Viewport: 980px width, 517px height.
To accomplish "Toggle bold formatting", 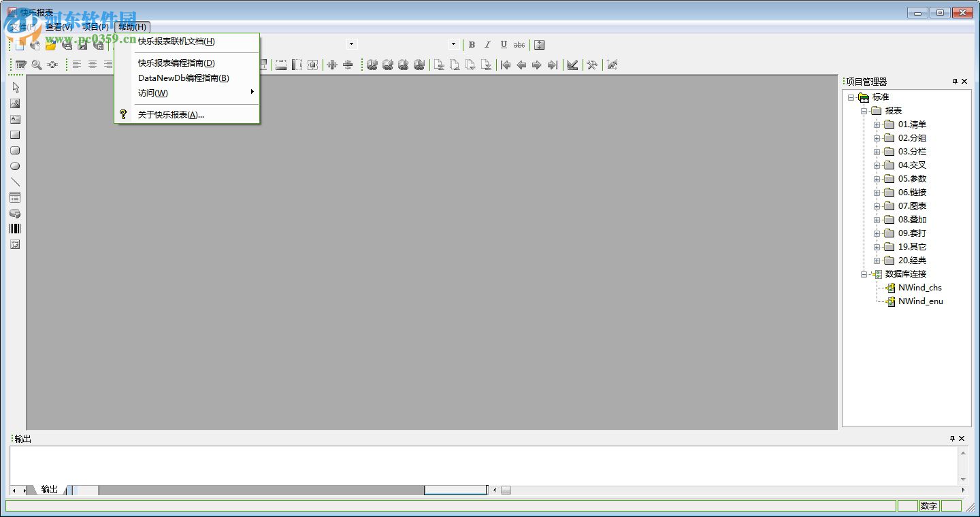I will 472,45.
